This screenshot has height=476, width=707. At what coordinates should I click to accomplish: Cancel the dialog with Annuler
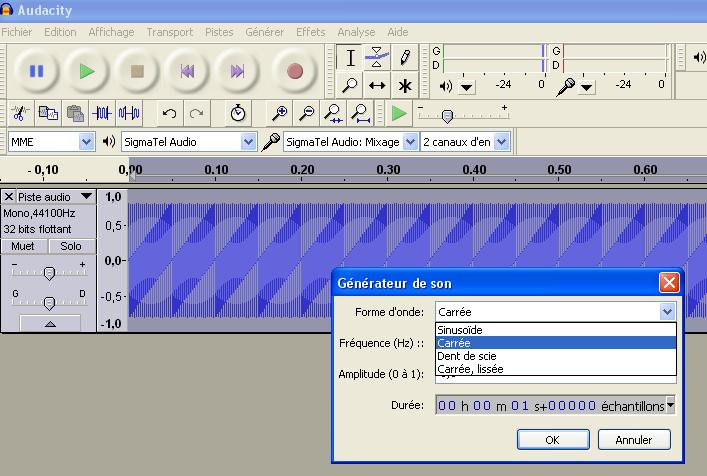[634, 439]
